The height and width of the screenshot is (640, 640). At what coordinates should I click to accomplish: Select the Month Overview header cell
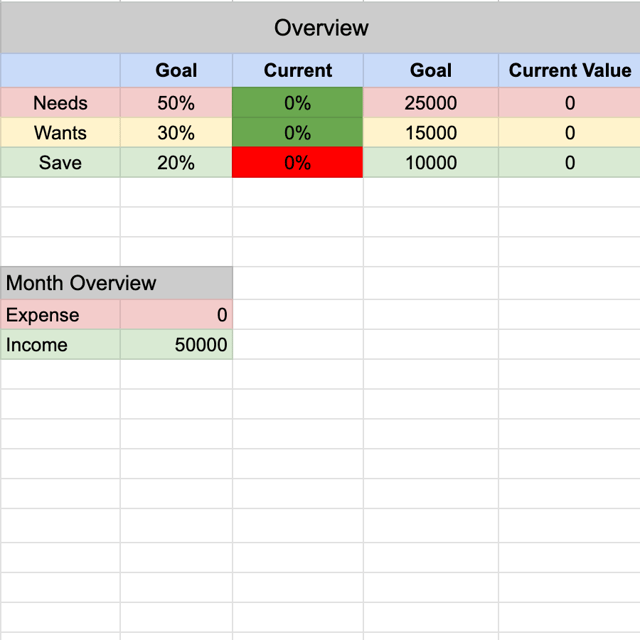116,283
